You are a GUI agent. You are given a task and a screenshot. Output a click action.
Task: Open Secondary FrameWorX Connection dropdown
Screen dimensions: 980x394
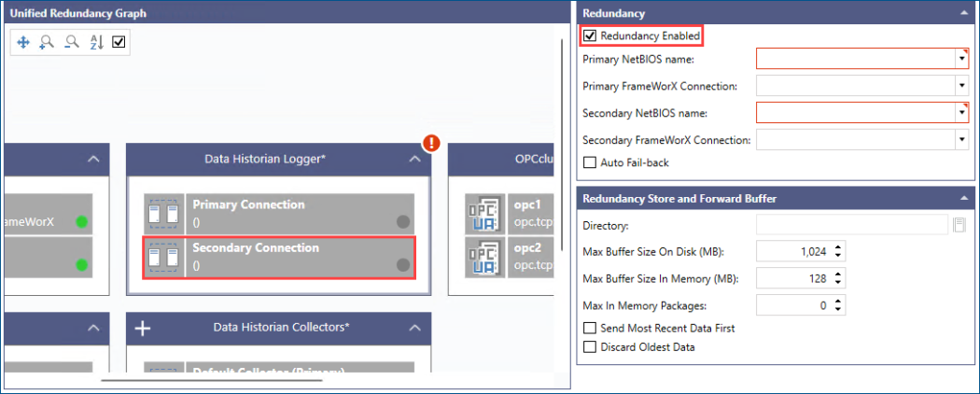click(961, 140)
